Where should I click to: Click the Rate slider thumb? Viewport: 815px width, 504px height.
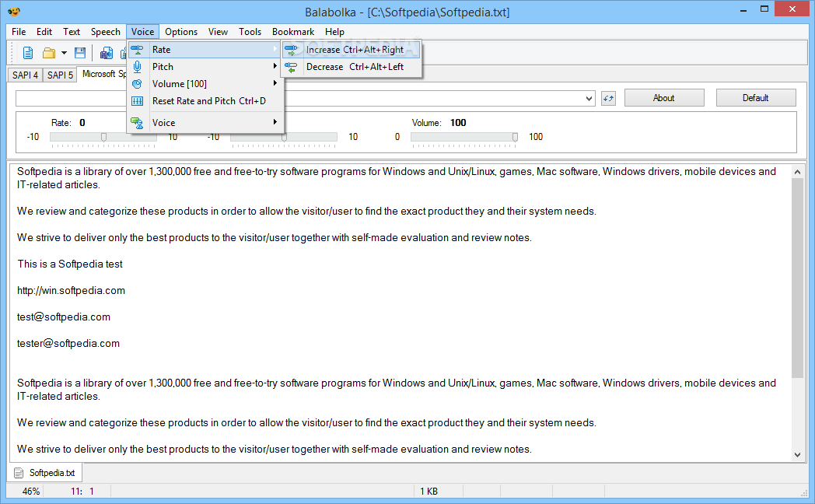(104, 137)
